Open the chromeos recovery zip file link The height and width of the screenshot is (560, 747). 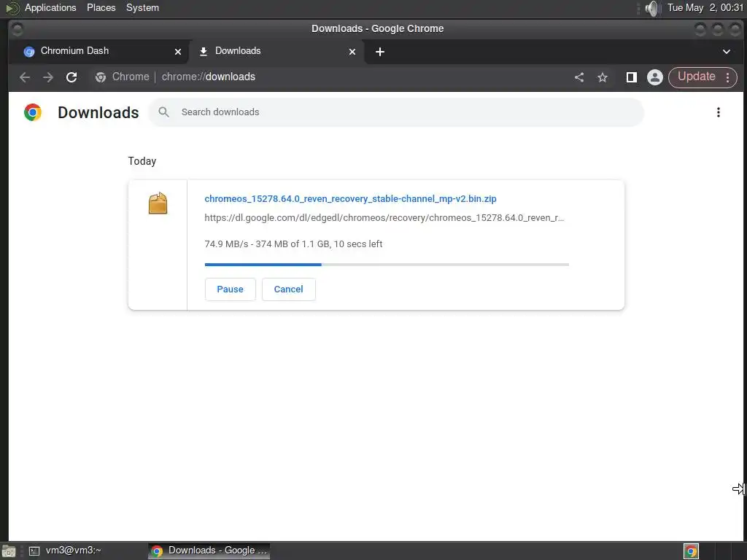(x=350, y=198)
